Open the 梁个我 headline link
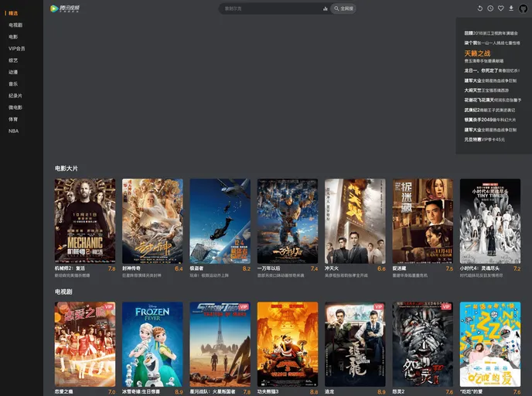 [492, 43]
